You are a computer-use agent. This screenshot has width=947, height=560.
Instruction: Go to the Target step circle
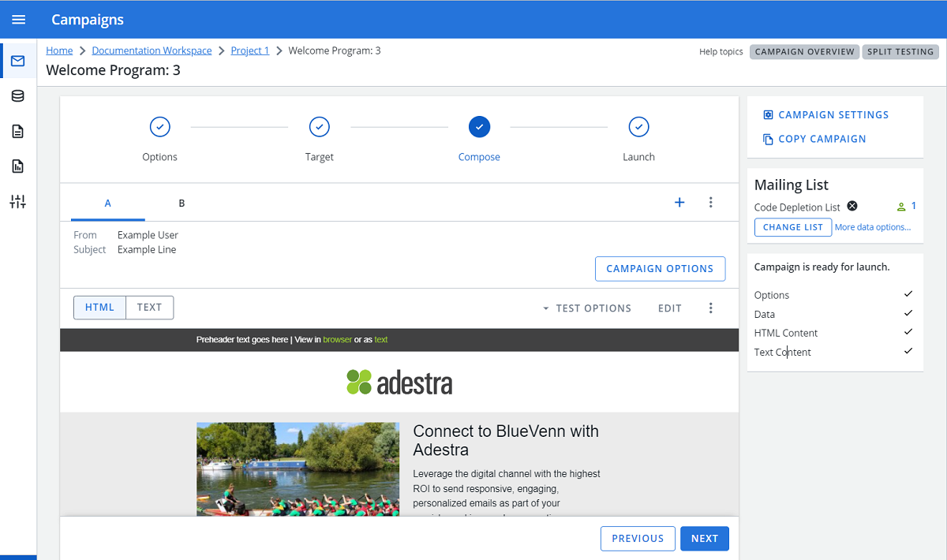pyautogui.click(x=319, y=126)
